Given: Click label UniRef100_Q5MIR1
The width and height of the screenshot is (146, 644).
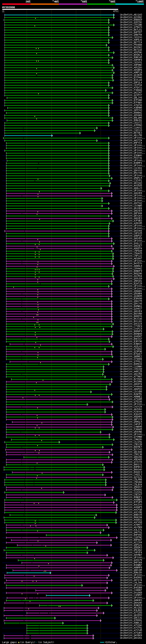Looking at the screenshot, I should tap(131, 281).
